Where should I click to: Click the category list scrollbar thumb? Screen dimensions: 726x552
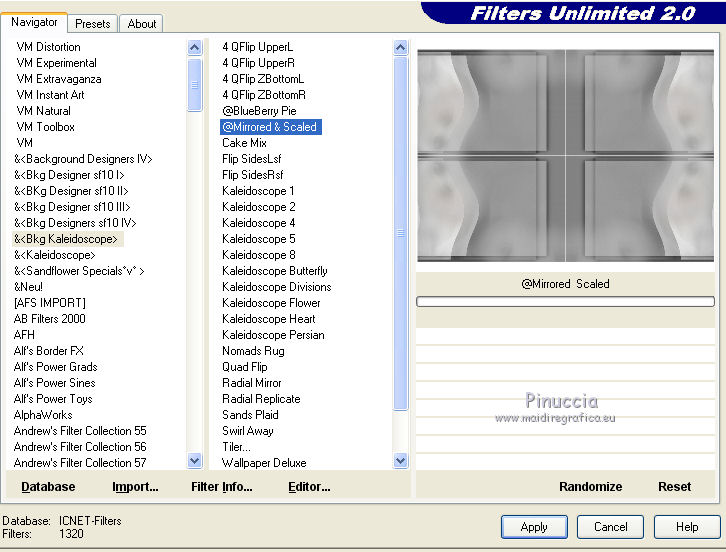195,85
